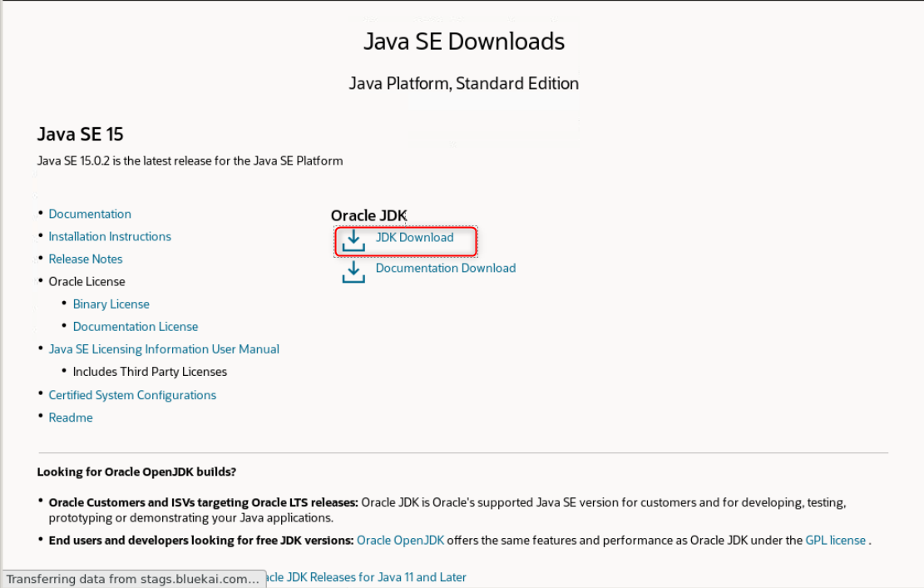Open the Documentation License link

coord(136,326)
